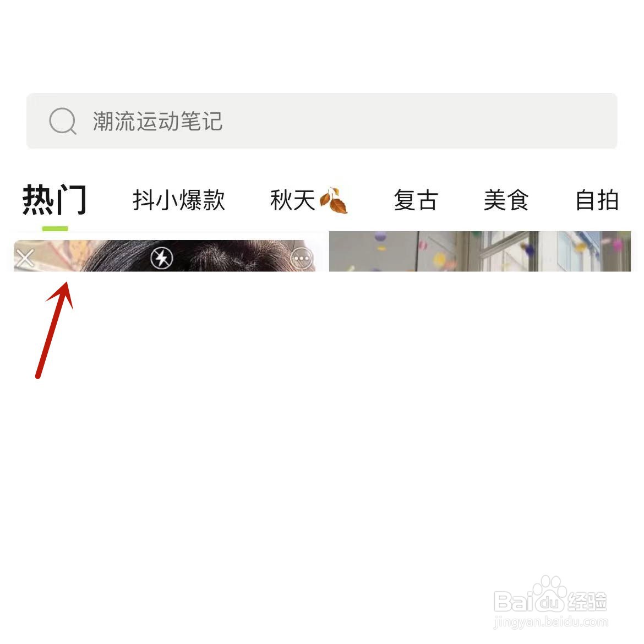Tap the autumn leaf emoji beside 秋天
This screenshot has width=644, height=644.
(x=334, y=200)
